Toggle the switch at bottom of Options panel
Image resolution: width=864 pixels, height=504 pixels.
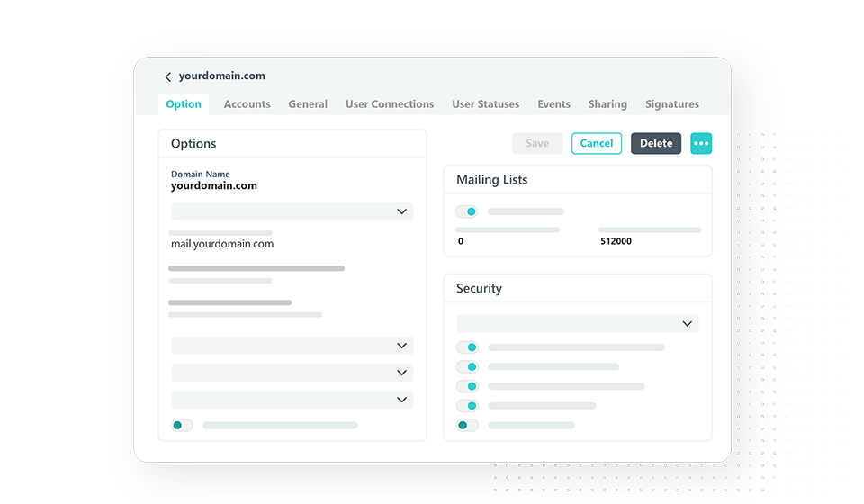[x=182, y=425]
